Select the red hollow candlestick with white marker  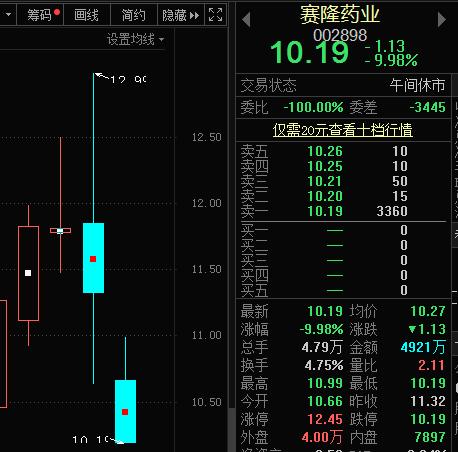point(28,273)
